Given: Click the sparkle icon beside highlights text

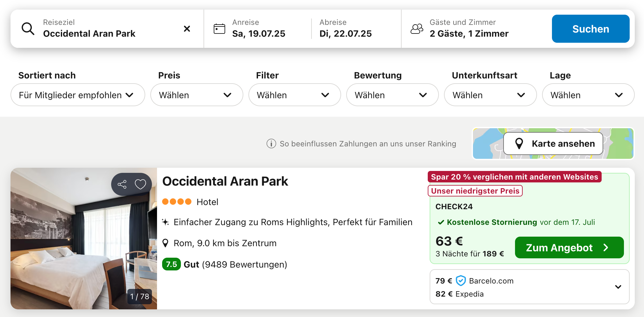Looking at the screenshot, I should (x=165, y=222).
